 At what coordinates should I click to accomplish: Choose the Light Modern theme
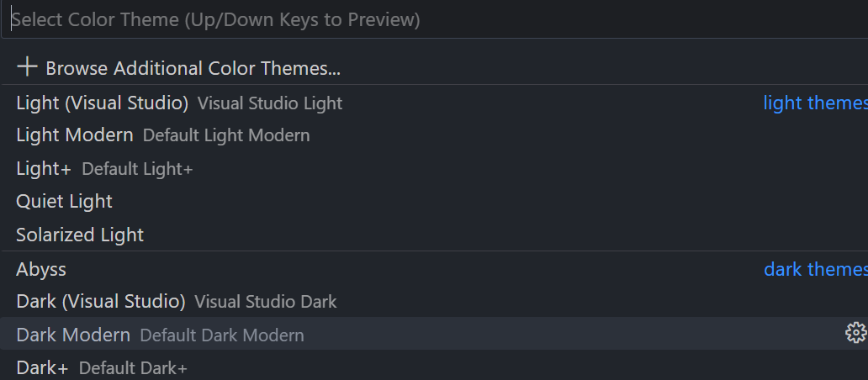click(x=74, y=135)
